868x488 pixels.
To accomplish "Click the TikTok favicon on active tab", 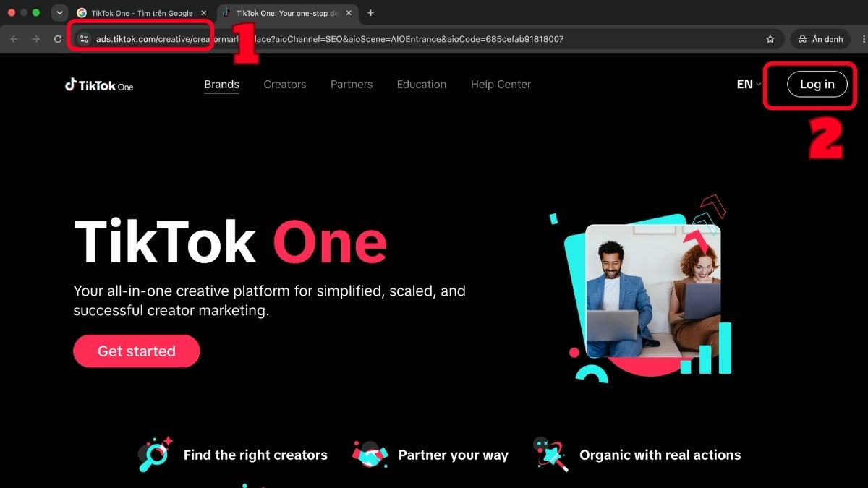I will 226,13.
